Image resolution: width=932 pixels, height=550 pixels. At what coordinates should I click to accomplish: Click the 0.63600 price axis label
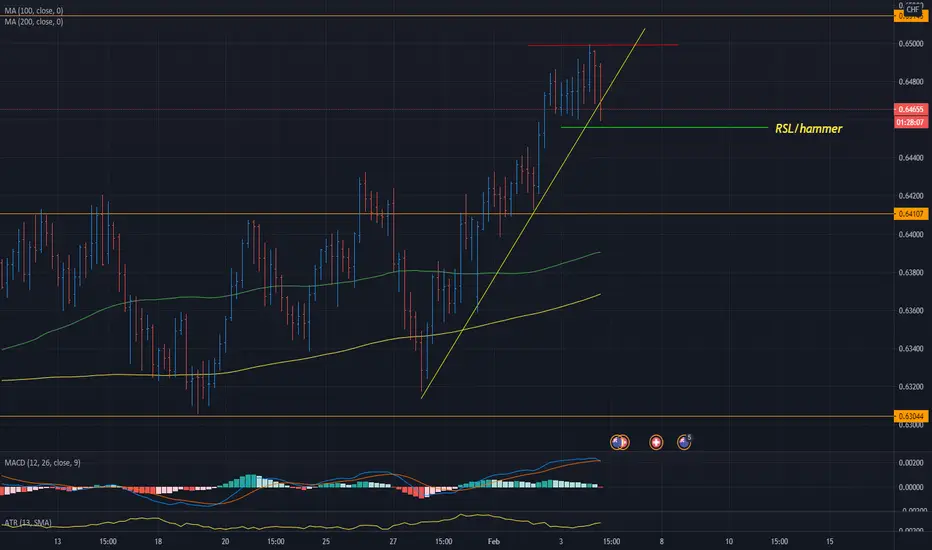(911, 310)
